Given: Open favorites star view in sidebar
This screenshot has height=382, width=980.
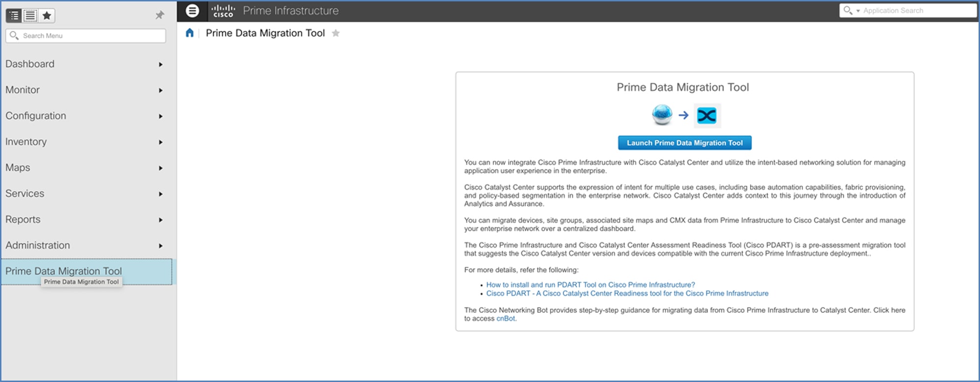Looking at the screenshot, I should [x=47, y=16].
